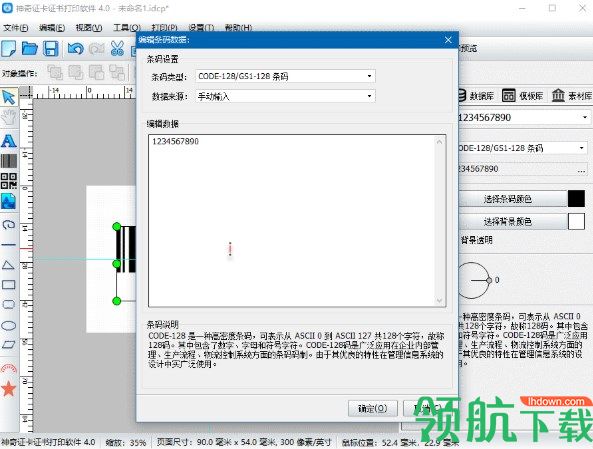Open the 视图(V) menu
593x449 pixels.
[89, 28]
